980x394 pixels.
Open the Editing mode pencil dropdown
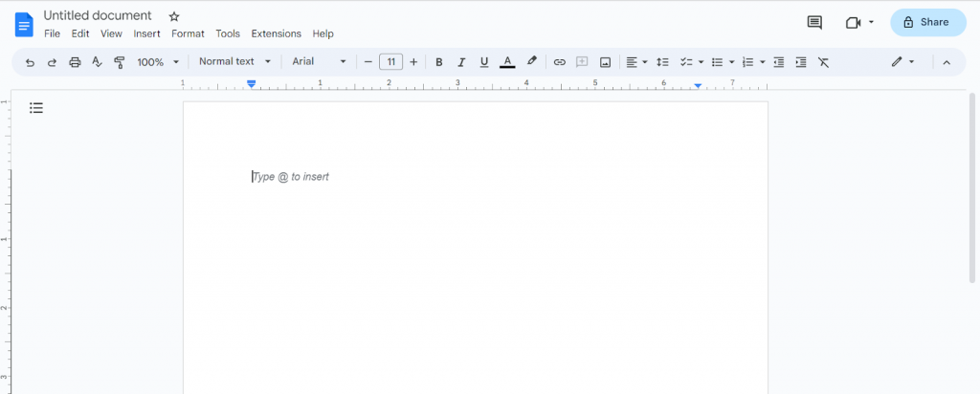(x=902, y=61)
